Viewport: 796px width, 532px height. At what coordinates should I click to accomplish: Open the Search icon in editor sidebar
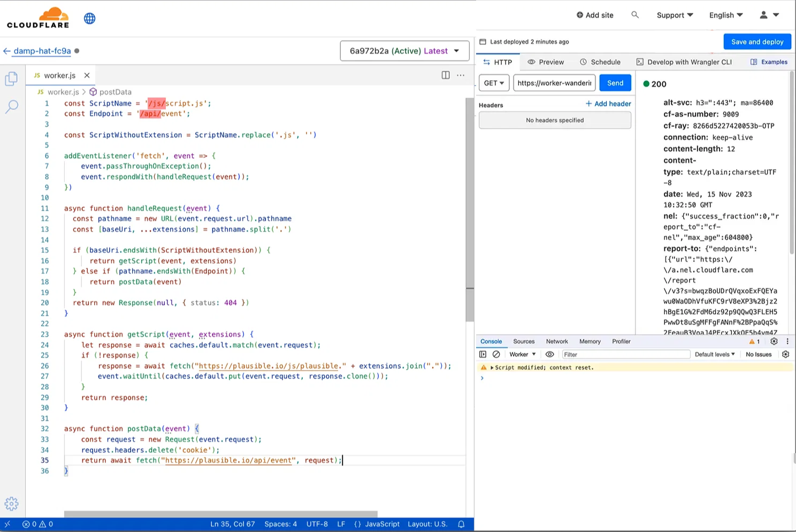tap(11, 106)
